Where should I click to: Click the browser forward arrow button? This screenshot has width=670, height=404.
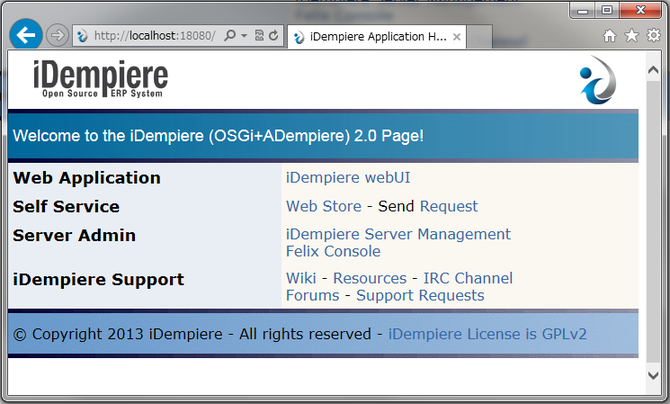click(57, 35)
